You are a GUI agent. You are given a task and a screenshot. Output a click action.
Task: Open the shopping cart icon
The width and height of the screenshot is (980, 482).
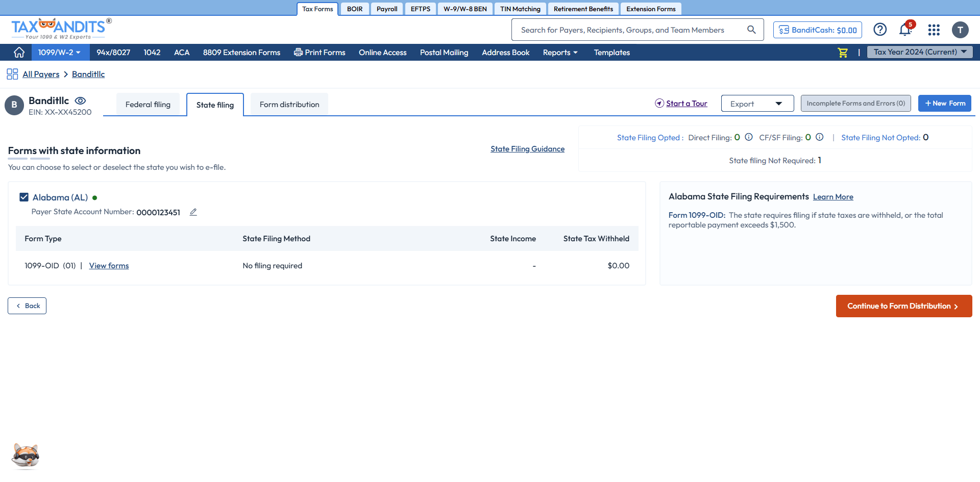click(843, 53)
